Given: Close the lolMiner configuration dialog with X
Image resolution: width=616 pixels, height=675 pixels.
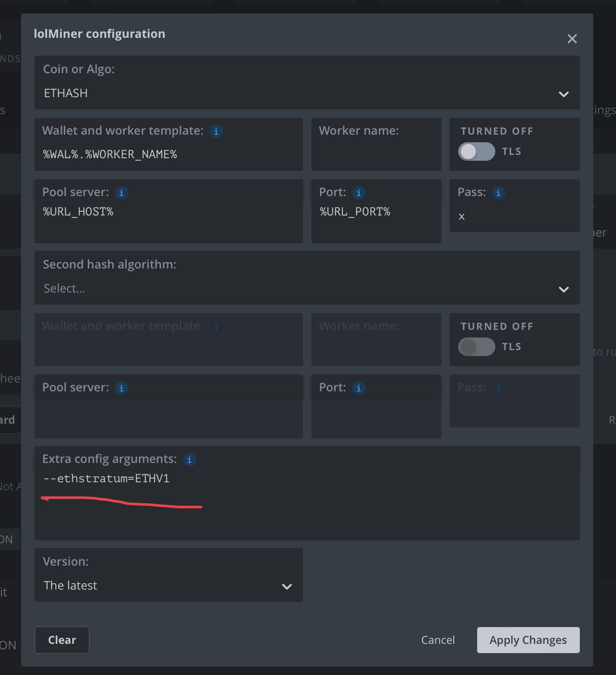Looking at the screenshot, I should (x=572, y=39).
